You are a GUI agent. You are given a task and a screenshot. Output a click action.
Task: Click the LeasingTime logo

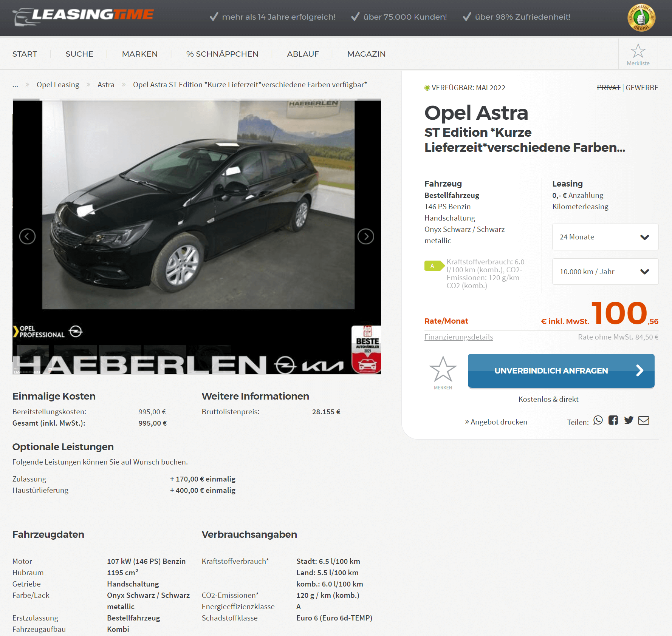click(x=83, y=17)
